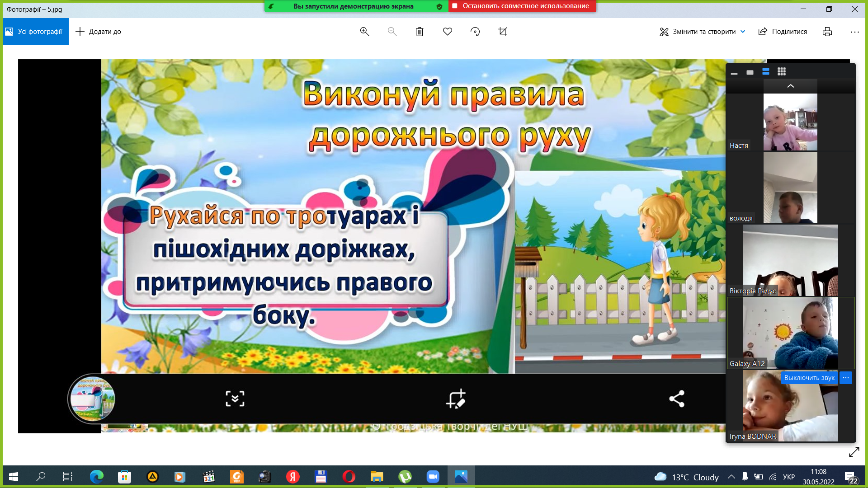Open Task View on taskbar
Screen dimensions: 868x488
click(x=68, y=477)
